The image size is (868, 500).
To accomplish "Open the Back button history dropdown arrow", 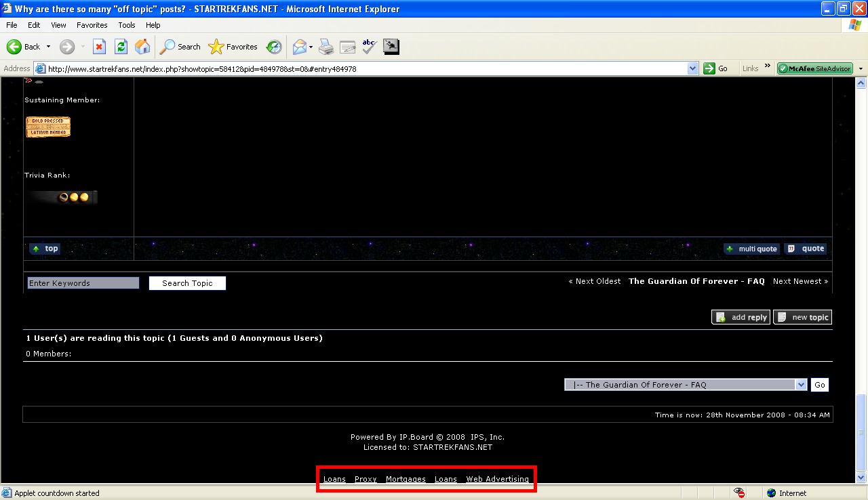I will click(48, 47).
